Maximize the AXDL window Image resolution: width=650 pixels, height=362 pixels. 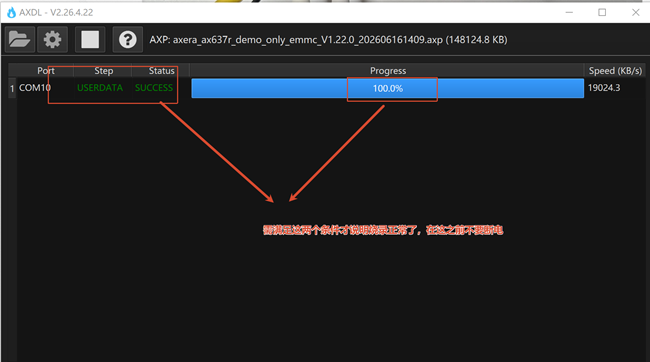click(x=602, y=12)
